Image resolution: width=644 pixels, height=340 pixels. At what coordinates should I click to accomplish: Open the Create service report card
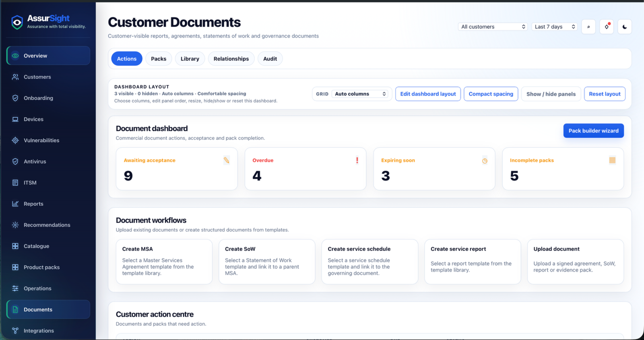tap(473, 262)
